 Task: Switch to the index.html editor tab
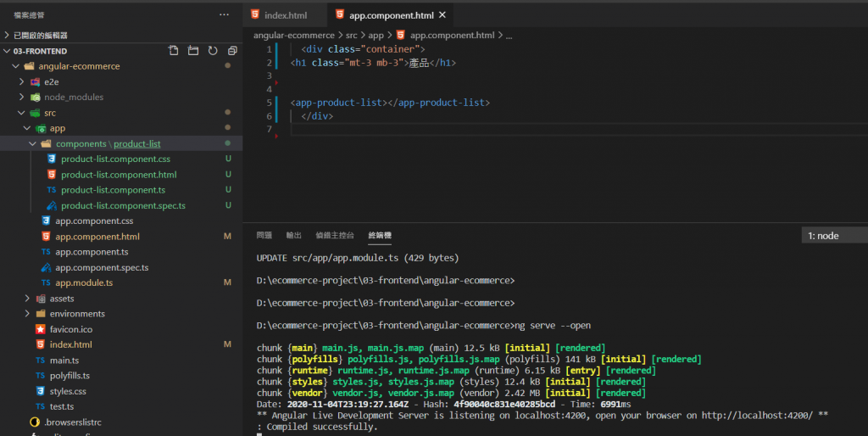tap(284, 15)
